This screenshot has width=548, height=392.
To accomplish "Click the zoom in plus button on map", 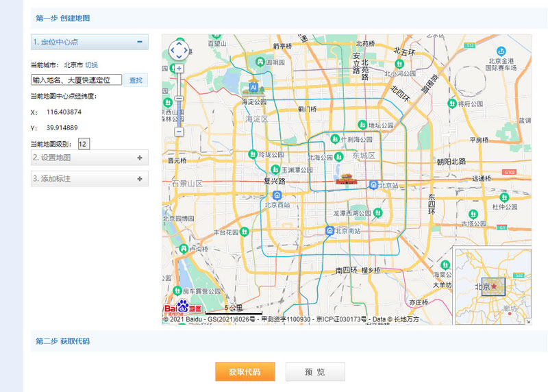I will (179, 69).
